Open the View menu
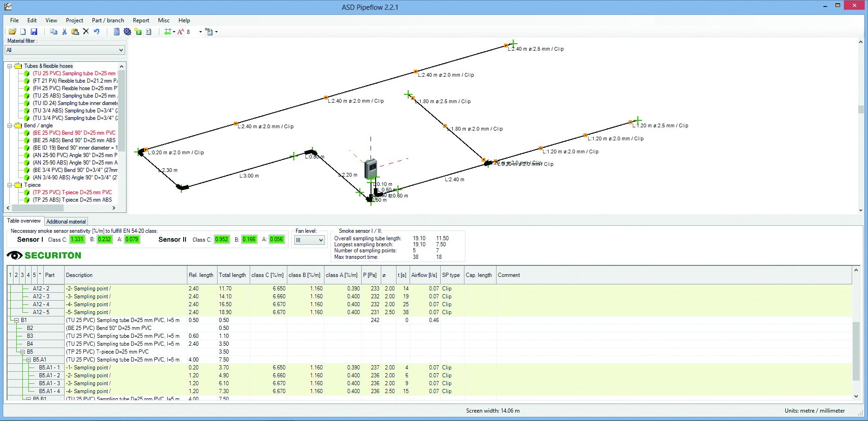Image resolution: width=868 pixels, height=421 pixels. (x=51, y=20)
